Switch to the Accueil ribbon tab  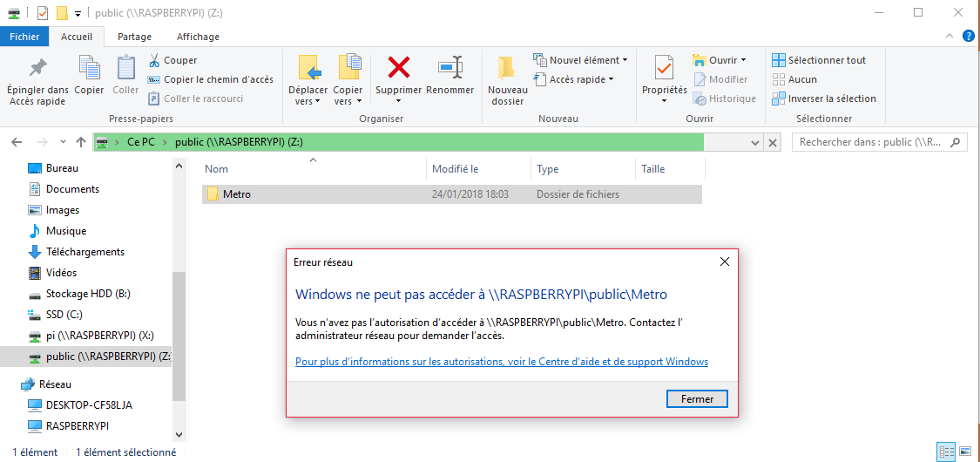(77, 37)
